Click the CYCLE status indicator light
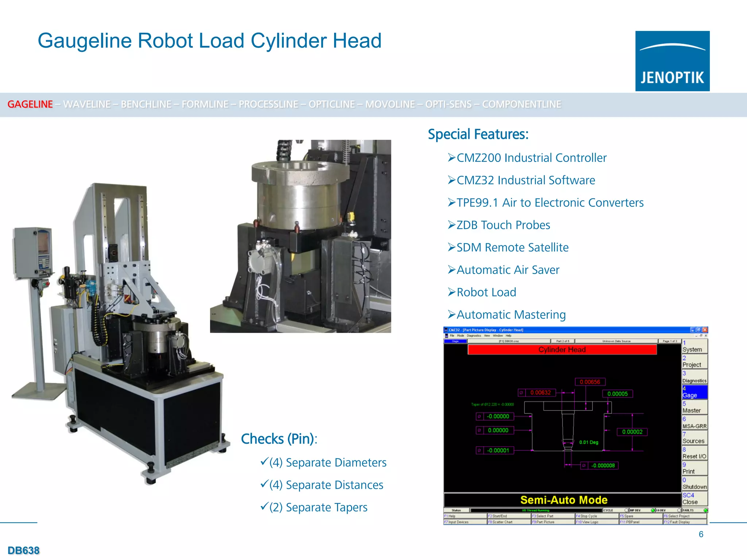The width and height of the screenshot is (747, 560). click(626, 510)
